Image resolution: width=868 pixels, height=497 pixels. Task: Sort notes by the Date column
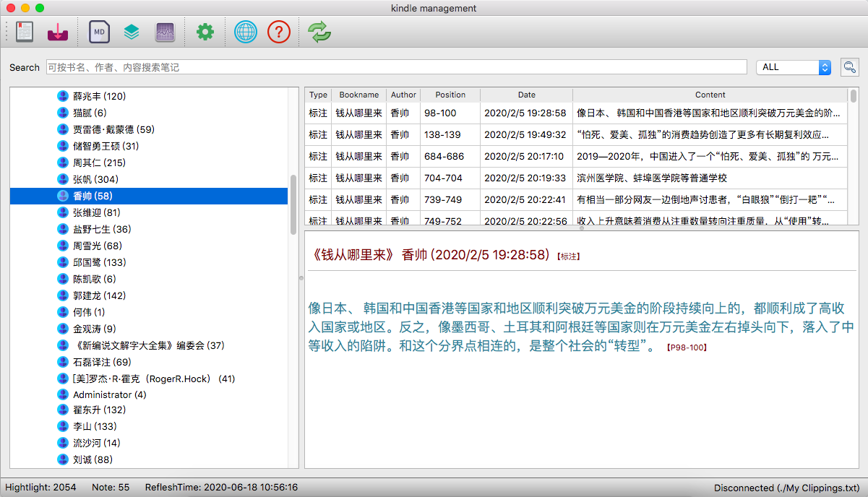526,95
